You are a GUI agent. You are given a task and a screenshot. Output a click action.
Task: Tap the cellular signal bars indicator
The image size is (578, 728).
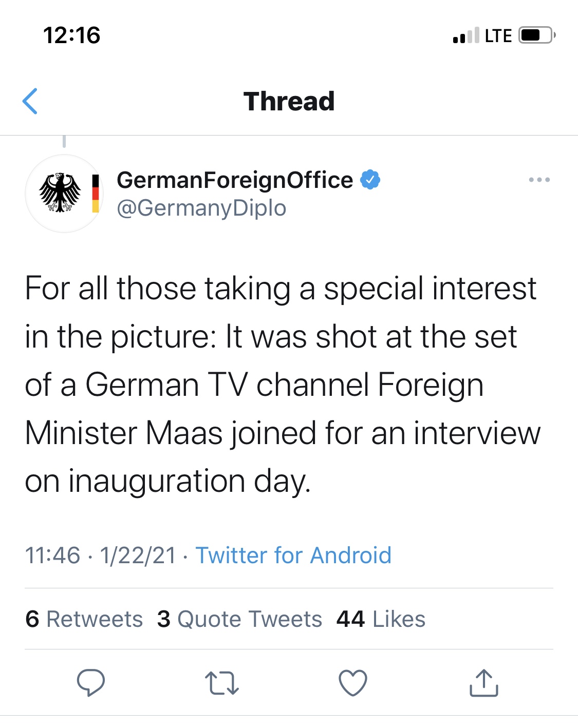point(466,35)
